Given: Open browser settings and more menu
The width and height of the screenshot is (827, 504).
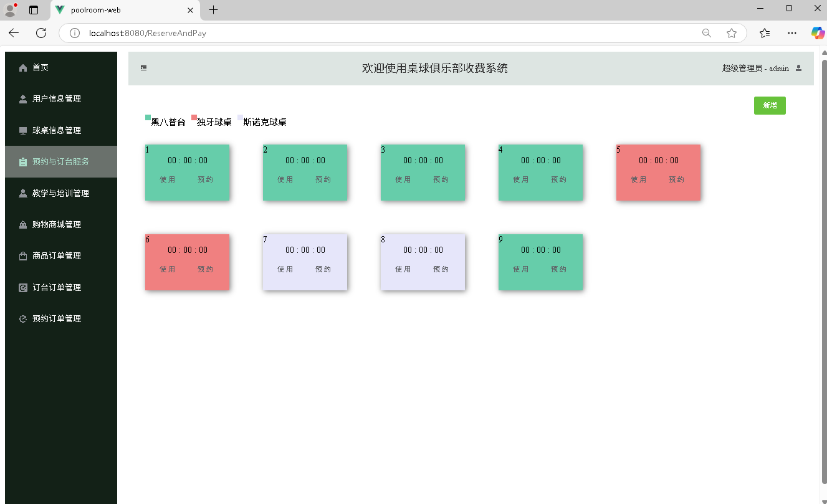Looking at the screenshot, I should click(x=791, y=33).
